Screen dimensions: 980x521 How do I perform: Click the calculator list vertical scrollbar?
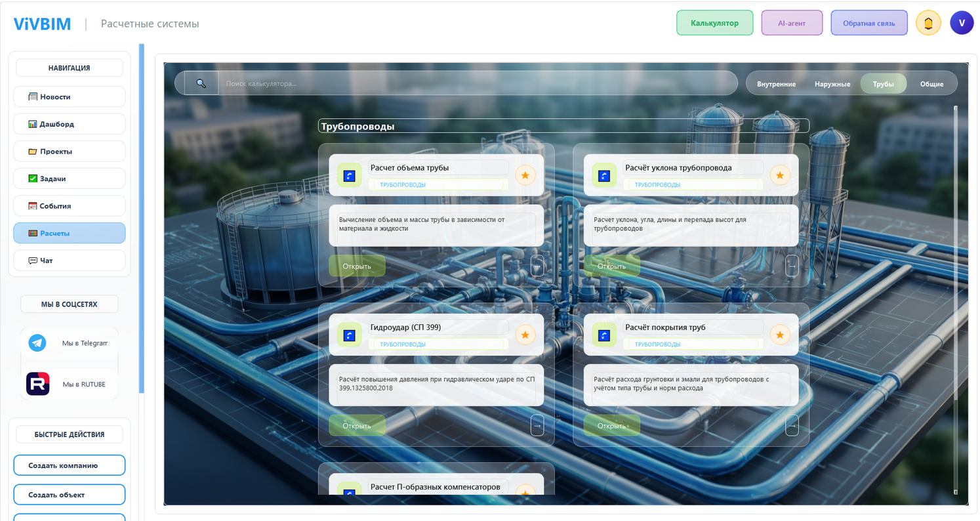coord(955,295)
